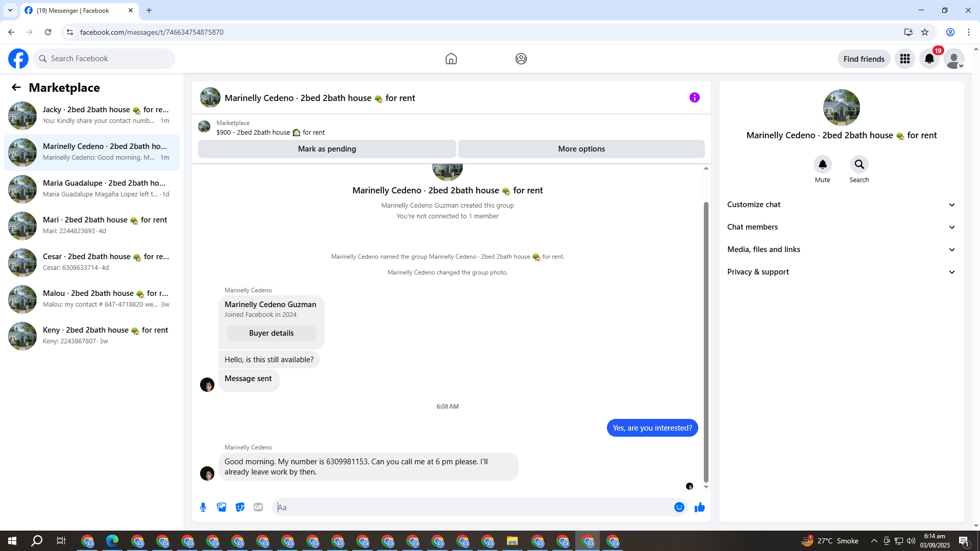980x551 pixels.
Task: Open File Explorer from taskbar
Action: tap(512, 541)
